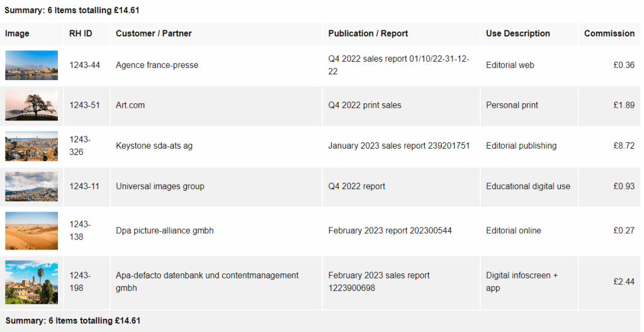The image size is (644, 332).
Task: Click the Use Description column header
Action: [x=517, y=33]
